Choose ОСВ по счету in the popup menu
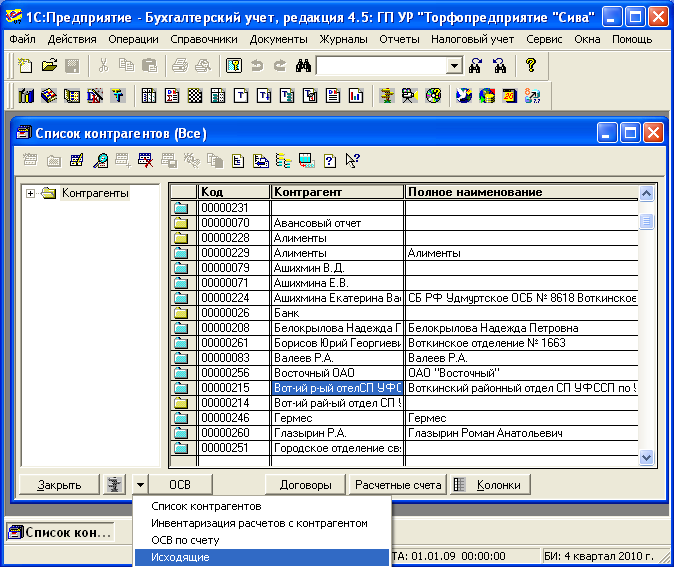 pos(262,540)
